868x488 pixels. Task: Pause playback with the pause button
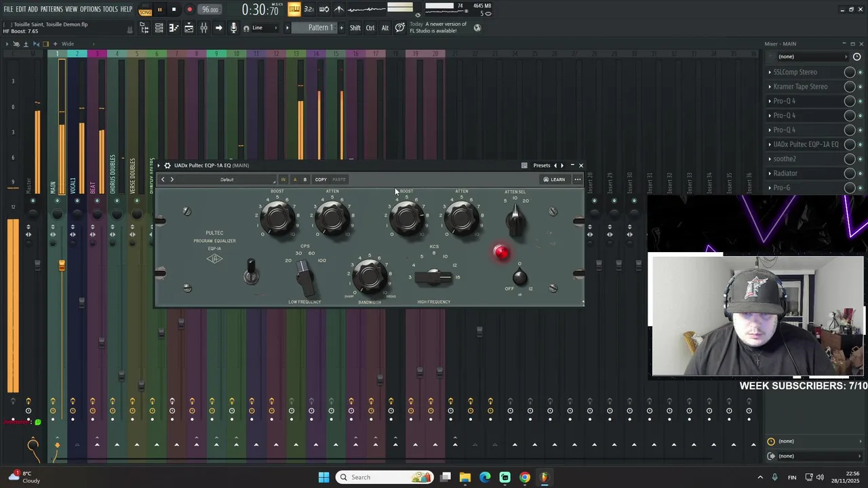coord(159,9)
